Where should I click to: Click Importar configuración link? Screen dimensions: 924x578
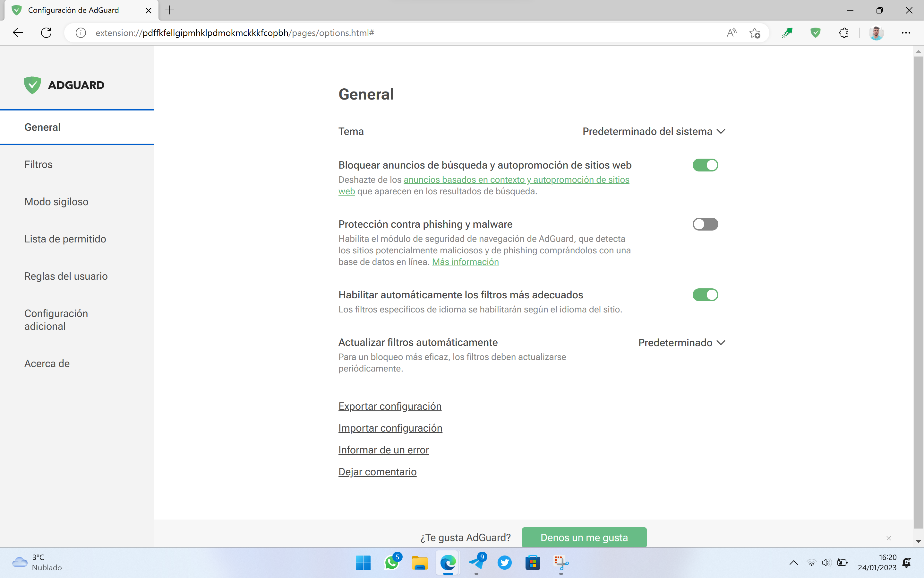(x=390, y=428)
